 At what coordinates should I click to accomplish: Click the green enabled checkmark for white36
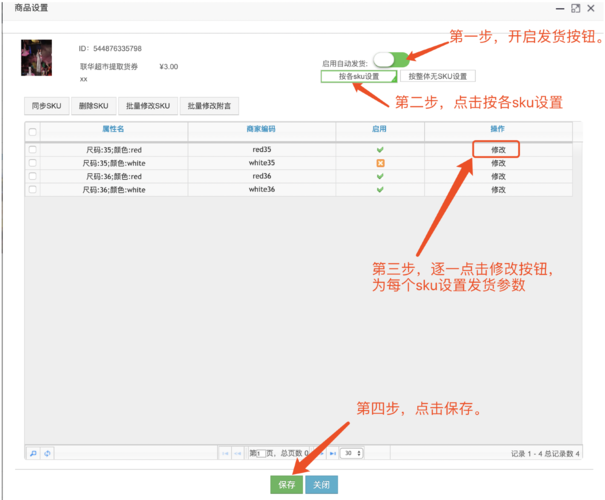click(380, 190)
